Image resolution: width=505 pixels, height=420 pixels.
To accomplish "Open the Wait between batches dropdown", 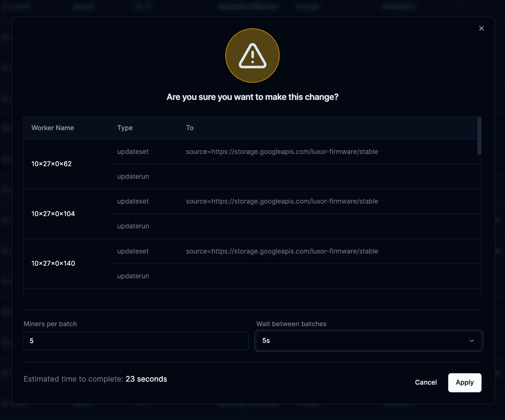I will point(369,341).
